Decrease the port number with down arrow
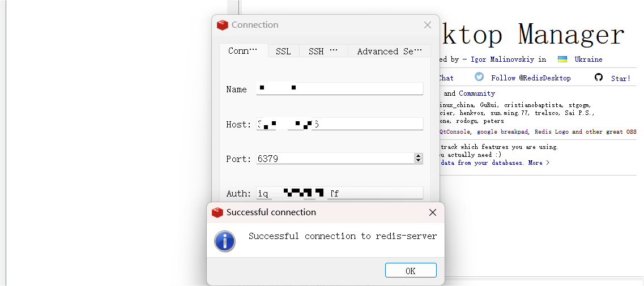Screen dimensions: 644x286 tap(419, 161)
